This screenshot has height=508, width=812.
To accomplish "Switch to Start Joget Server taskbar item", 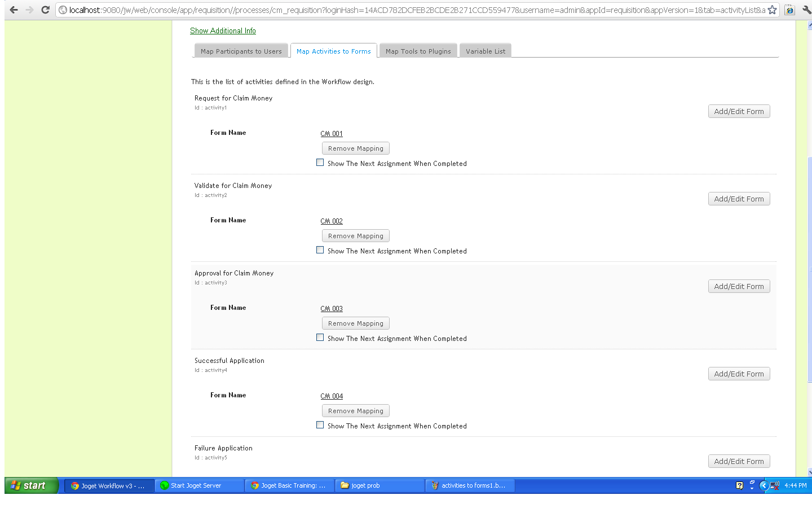I will pyautogui.click(x=199, y=485).
